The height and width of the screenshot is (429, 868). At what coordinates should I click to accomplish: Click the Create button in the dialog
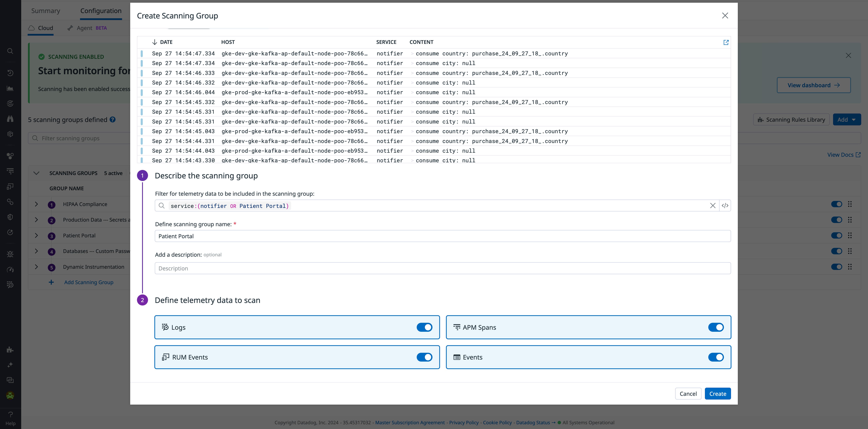[717, 393]
